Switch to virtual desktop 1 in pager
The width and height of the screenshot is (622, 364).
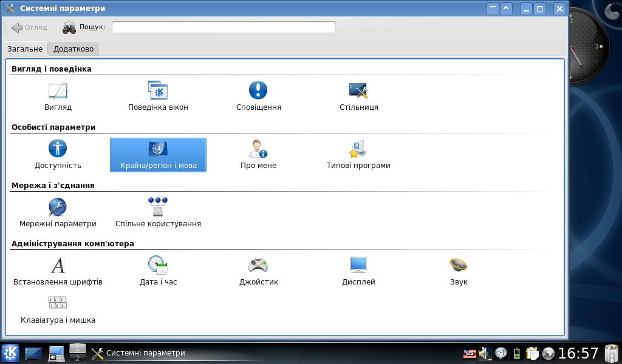click(x=78, y=348)
